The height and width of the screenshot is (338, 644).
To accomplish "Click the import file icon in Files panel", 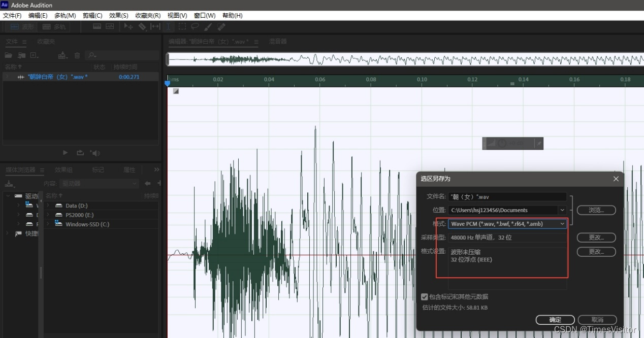I will [22, 55].
